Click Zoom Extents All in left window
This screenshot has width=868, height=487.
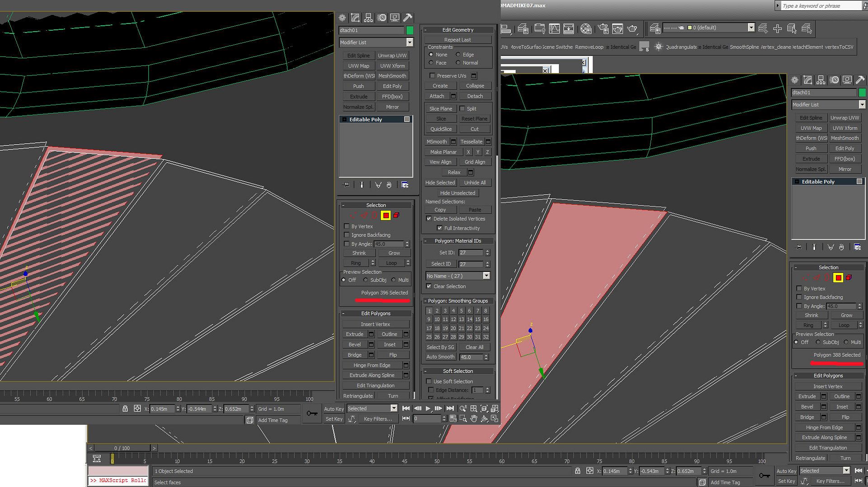495,408
